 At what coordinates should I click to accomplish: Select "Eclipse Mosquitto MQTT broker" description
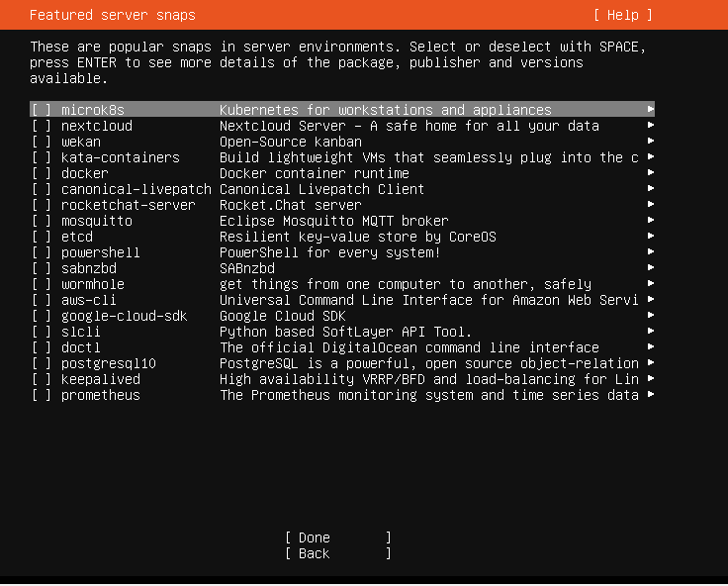click(x=334, y=221)
